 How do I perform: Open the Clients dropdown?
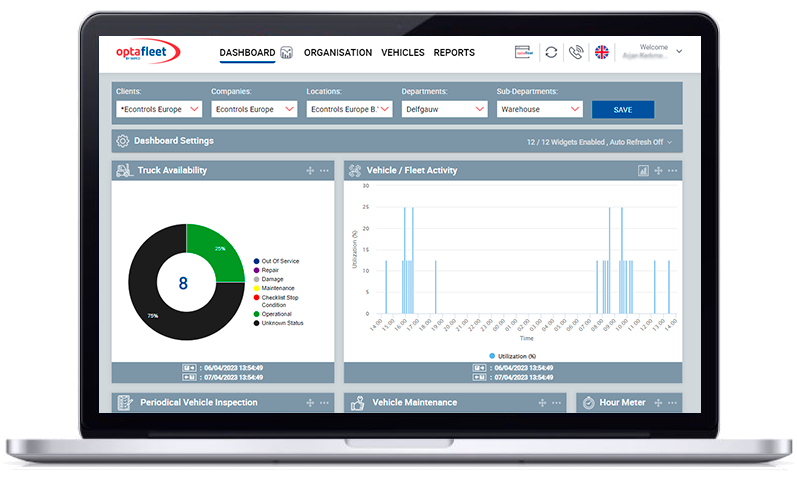pos(159,109)
